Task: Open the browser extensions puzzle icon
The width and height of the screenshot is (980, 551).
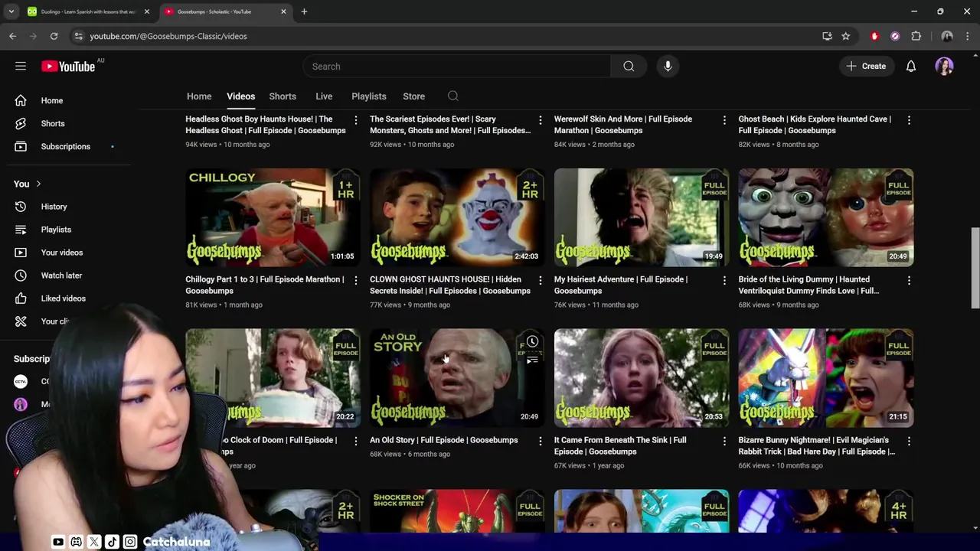Action: tap(916, 36)
